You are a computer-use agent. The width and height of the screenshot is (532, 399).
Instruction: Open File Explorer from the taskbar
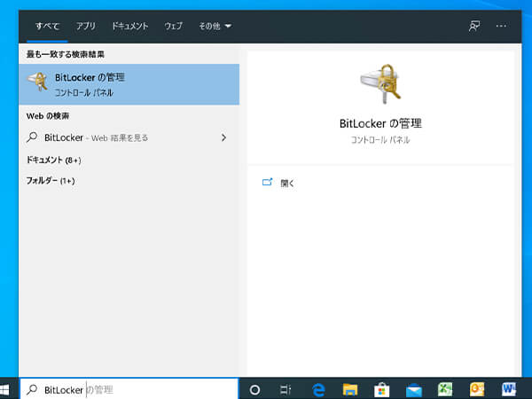[350, 390]
